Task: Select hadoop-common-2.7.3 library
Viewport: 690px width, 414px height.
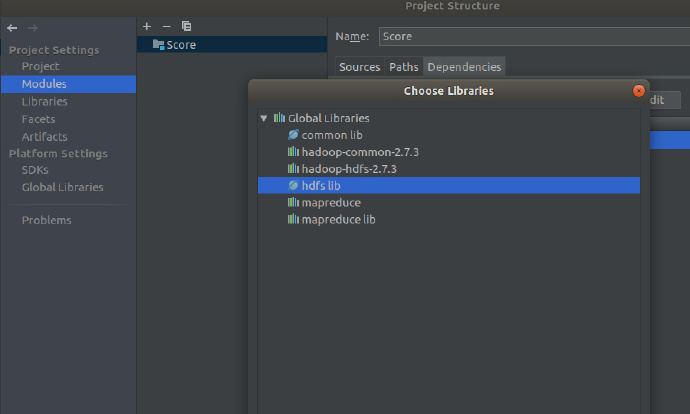Action: click(359, 152)
